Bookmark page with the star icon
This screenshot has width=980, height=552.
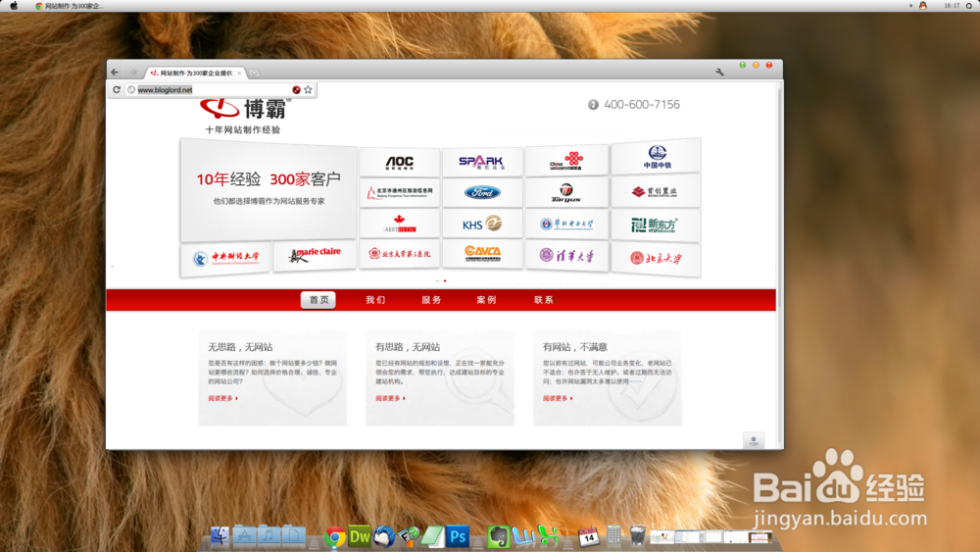[308, 90]
